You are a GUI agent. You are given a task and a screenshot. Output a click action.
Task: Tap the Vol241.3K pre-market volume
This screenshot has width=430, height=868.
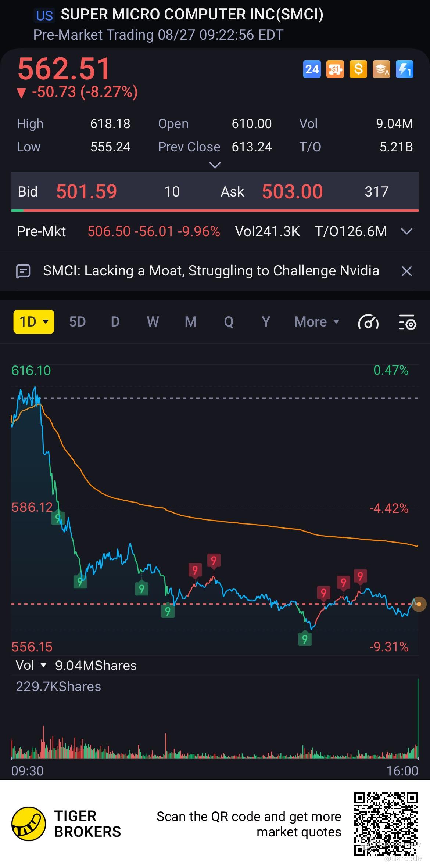pyautogui.click(x=267, y=231)
